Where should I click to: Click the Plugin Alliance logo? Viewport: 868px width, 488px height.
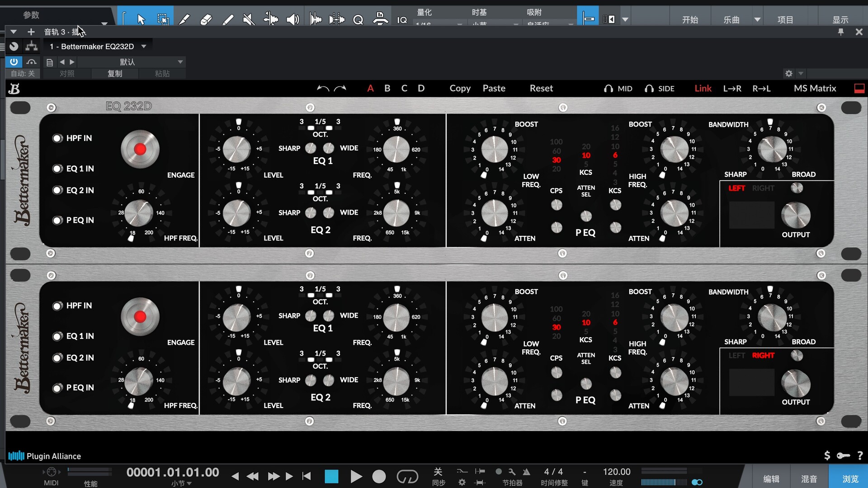44,456
